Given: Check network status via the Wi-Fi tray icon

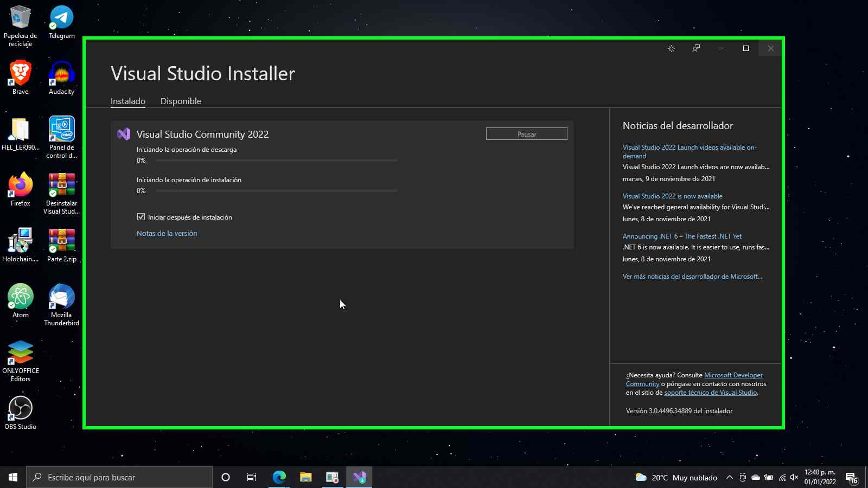Looking at the screenshot, I should [x=782, y=478].
